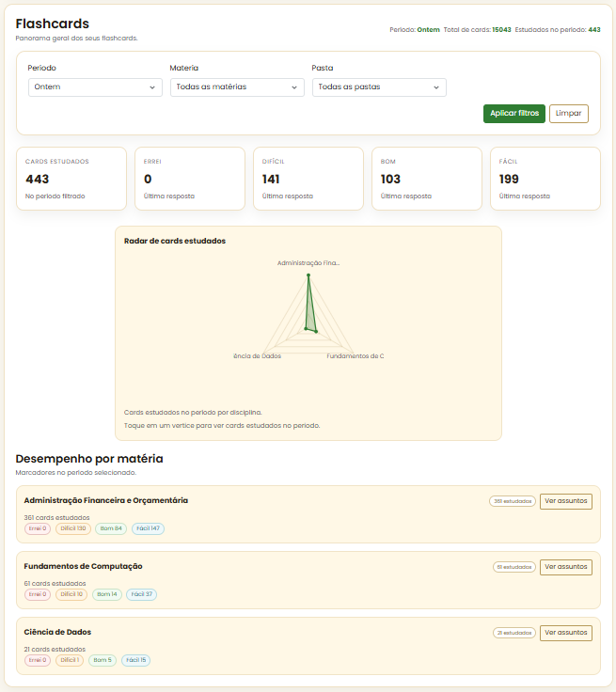
Task: Click the Errei summary card
Action: point(189,179)
